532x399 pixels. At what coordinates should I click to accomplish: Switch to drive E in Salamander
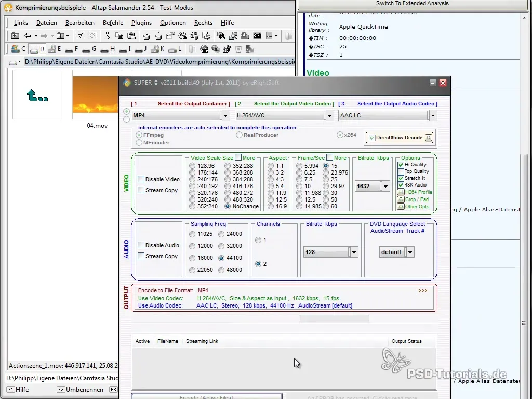point(55,49)
